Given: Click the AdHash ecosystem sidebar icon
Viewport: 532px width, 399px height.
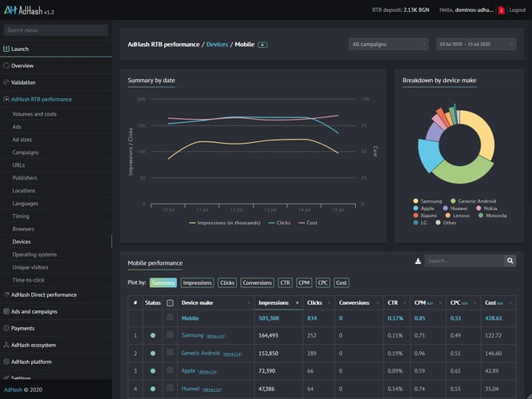Looking at the screenshot, I should coord(6,345).
